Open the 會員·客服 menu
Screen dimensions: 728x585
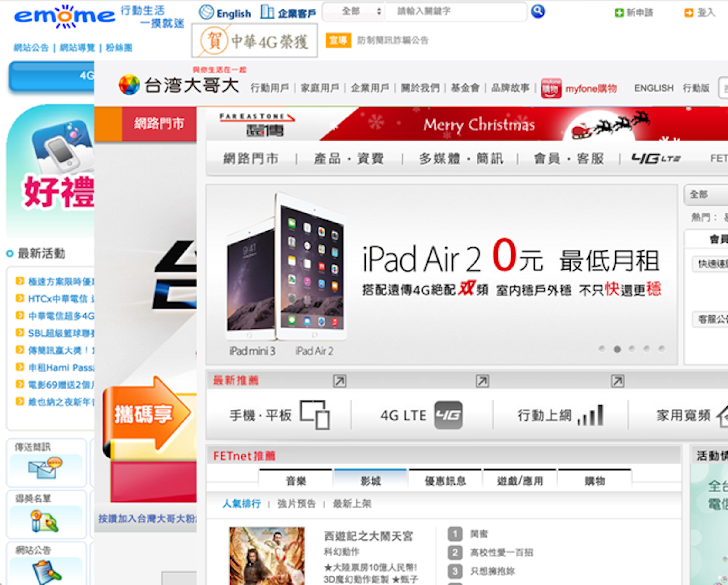click(569, 158)
